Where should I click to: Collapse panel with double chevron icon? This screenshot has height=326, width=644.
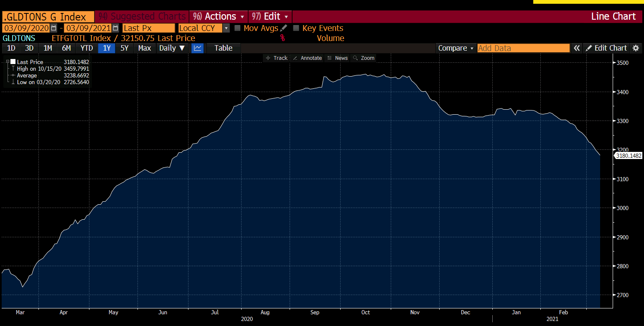[x=577, y=48]
